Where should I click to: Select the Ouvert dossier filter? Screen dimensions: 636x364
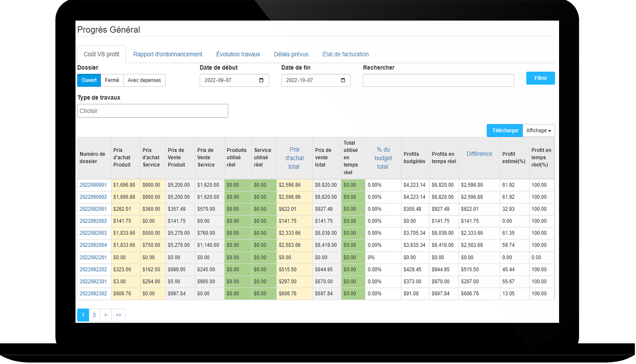pyautogui.click(x=89, y=80)
